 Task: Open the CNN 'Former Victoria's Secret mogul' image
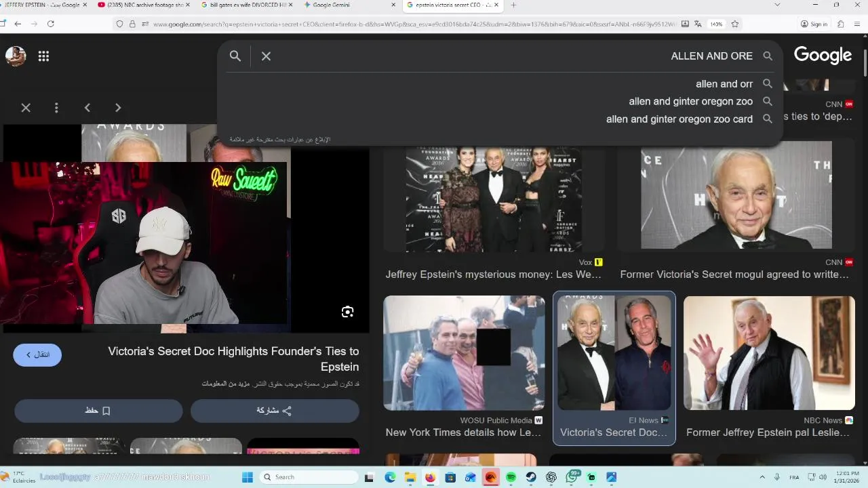pyautogui.click(x=736, y=195)
